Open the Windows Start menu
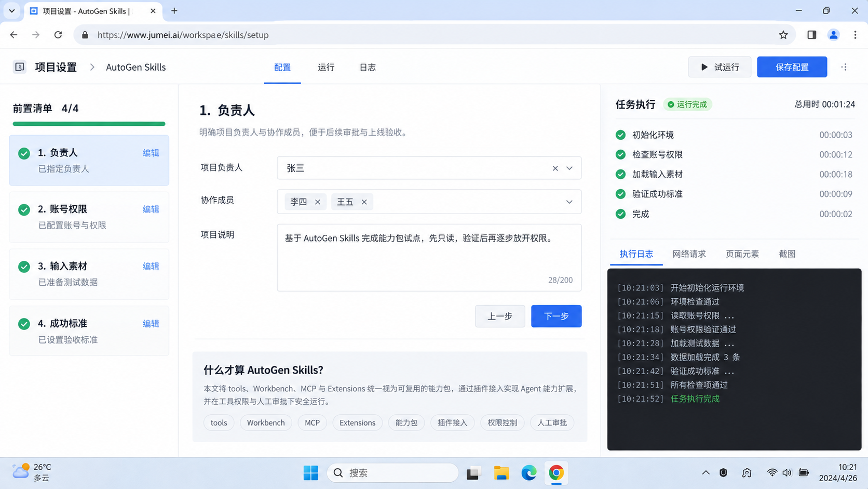The width and height of the screenshot is (868, 489). [311, 473]
